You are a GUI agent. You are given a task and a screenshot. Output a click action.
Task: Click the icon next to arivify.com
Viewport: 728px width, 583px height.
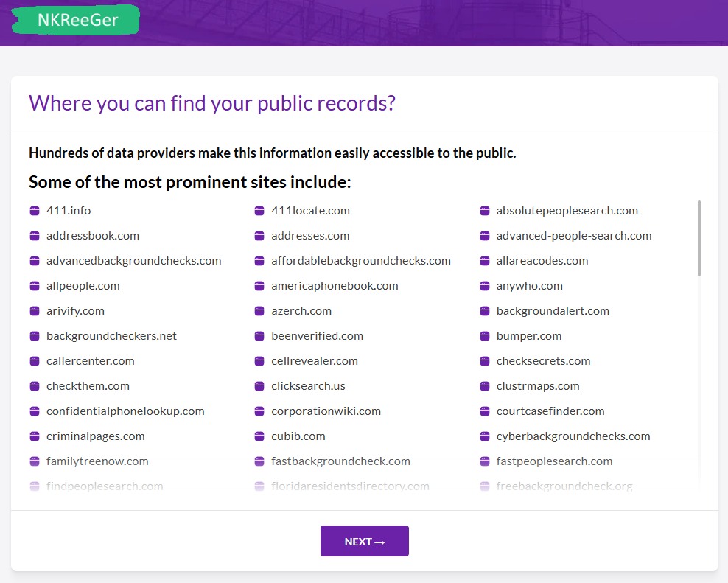click(35, 311)
